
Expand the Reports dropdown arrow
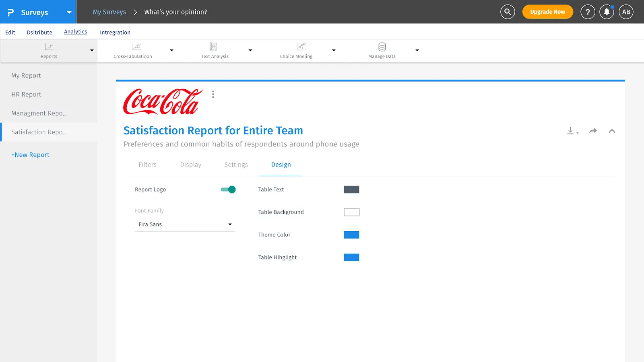[92, 50]
